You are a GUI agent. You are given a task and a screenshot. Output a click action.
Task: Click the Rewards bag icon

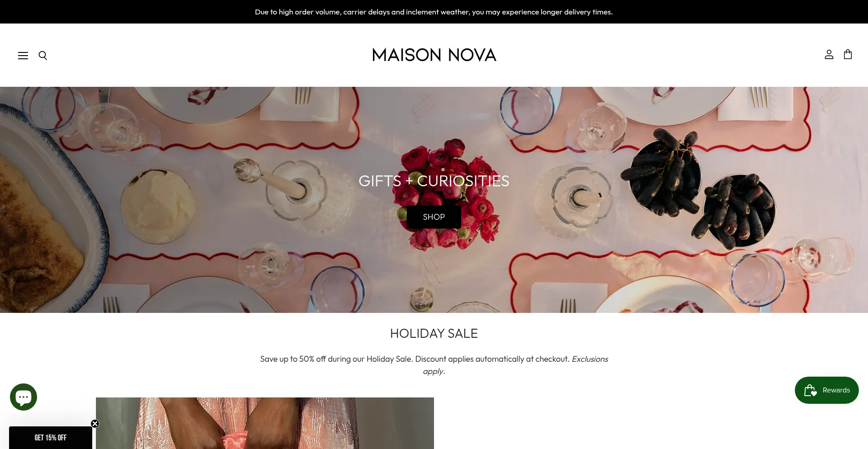pyautogui.click(x=810, y=390)
